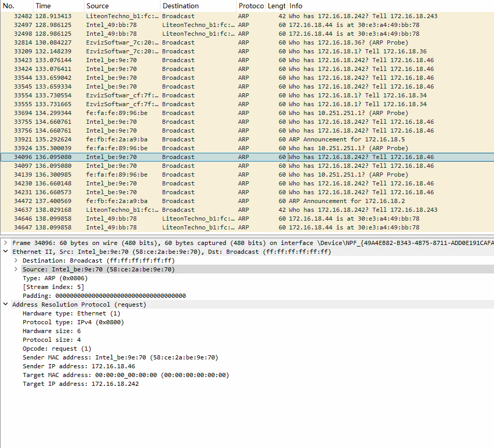Select the Opcode: request (1) field
Viewport: 494px width, 448px height.
[57, 349]
